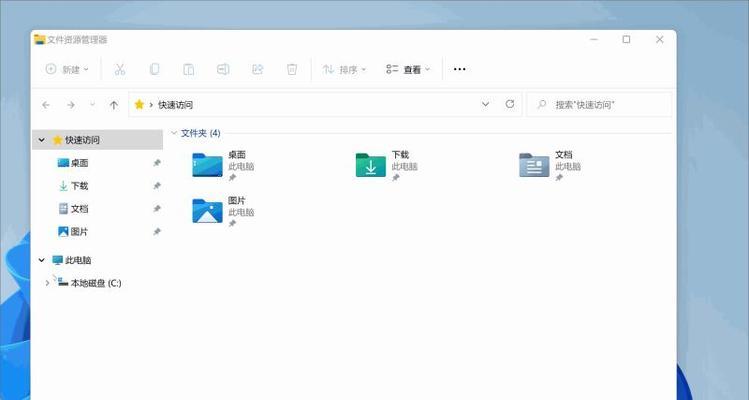The height and width of the screenshot is (400, 749).
Task: Click the 桌面 folder name label
Action: tap(237, 155)
